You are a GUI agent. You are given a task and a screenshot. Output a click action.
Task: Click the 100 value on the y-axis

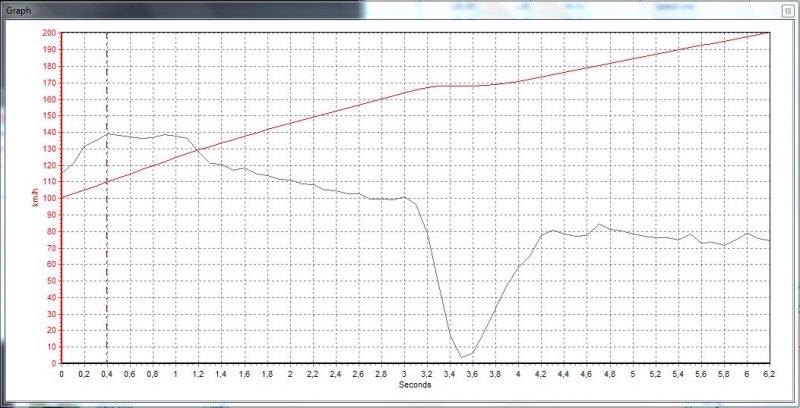pyautogui.click(x=49, y=198)
